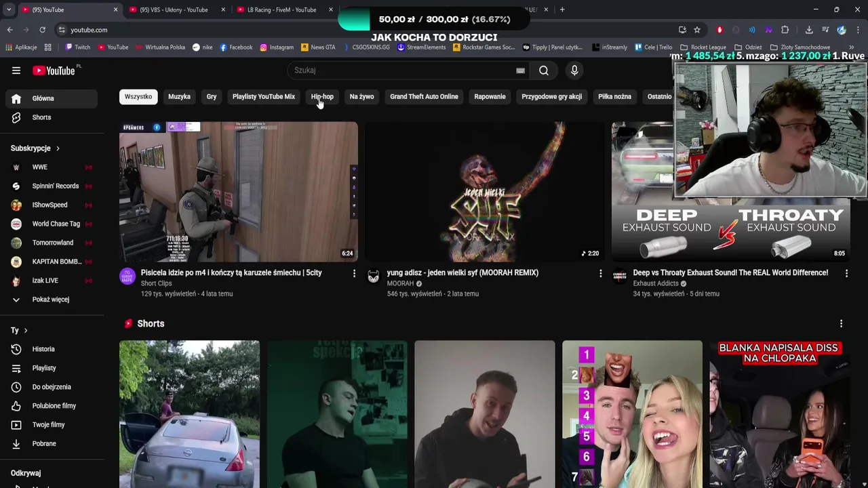The height and width of the screenshot is (488, 868).
Task: Open the YouTube hamburger guide menu
Action: pyautogui.click(x=16, y=70)
